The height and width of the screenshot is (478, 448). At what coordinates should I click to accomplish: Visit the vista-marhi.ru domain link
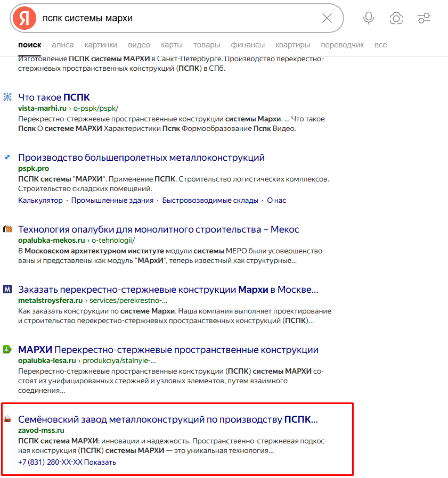42,108
